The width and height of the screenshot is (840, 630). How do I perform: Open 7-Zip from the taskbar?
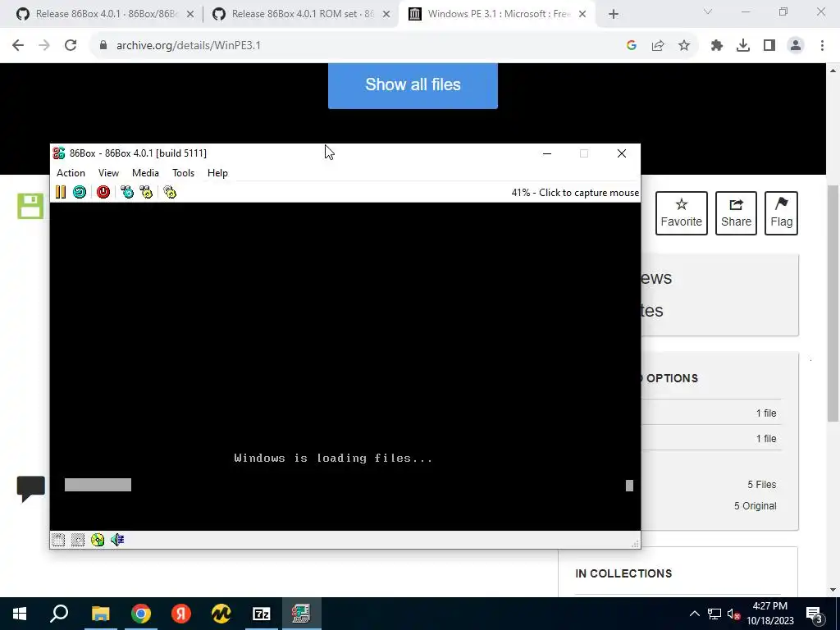(x=262, y=614)
